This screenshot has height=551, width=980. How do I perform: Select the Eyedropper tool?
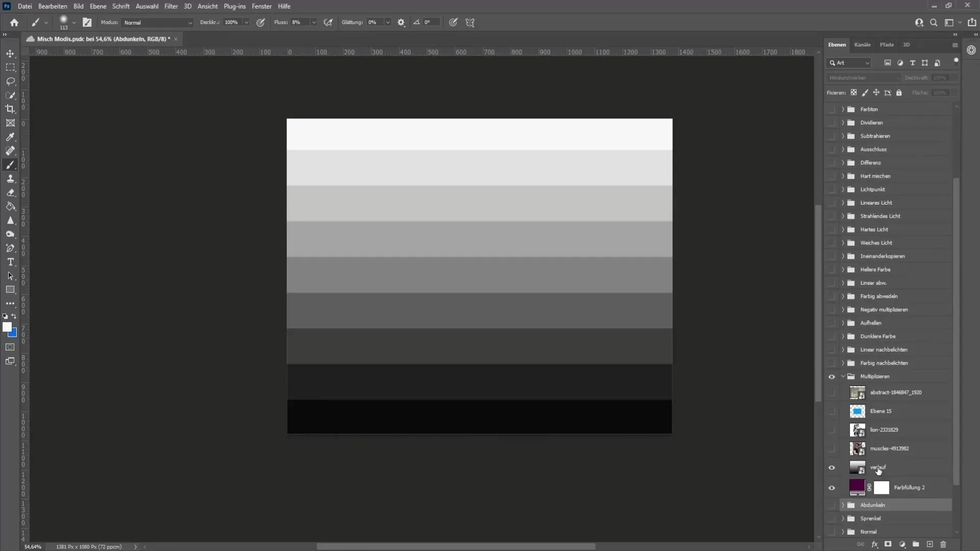pos(10,137)
